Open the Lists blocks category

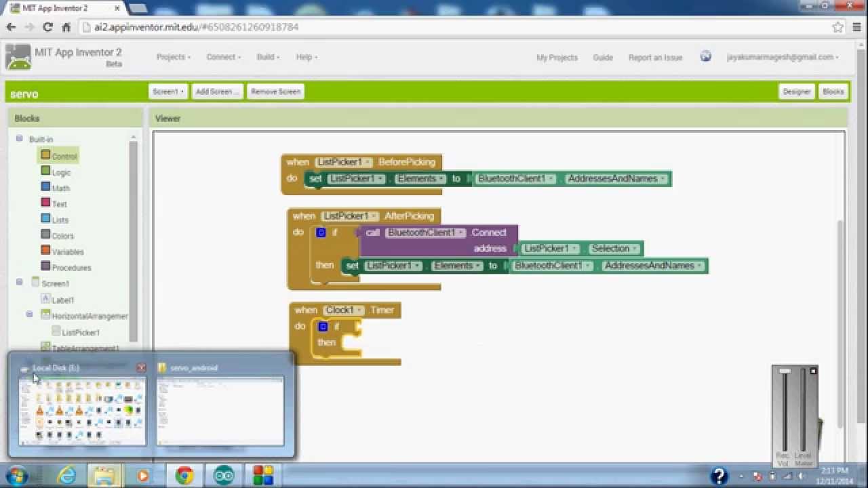pos(54,220)
